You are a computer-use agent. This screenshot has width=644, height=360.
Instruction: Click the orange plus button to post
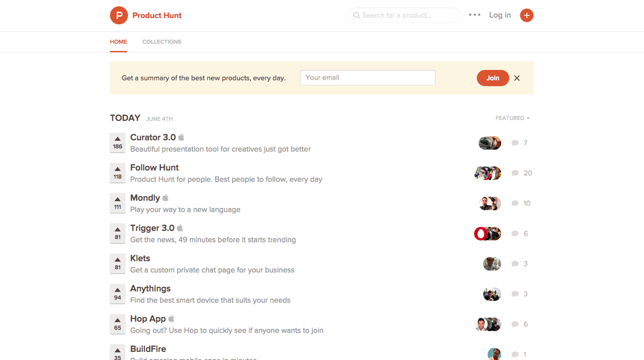tap(527, 15)
